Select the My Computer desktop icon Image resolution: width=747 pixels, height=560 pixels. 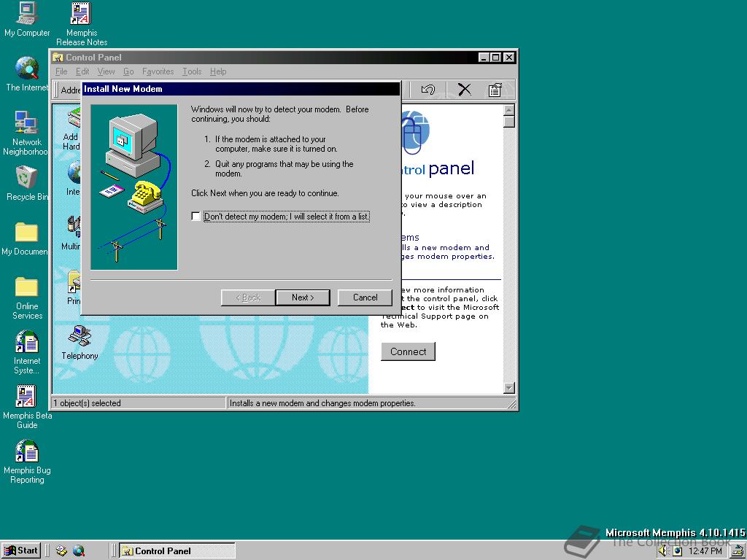point(27,20)
